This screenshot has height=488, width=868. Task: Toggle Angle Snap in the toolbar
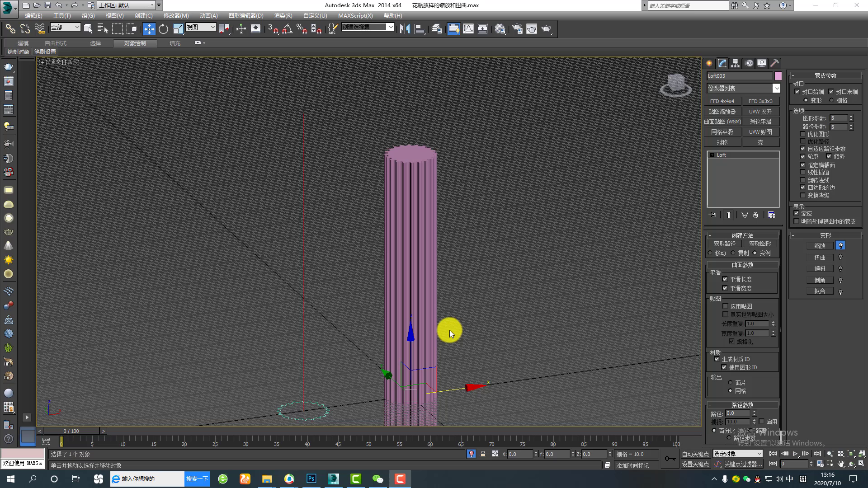pos(287,29)
